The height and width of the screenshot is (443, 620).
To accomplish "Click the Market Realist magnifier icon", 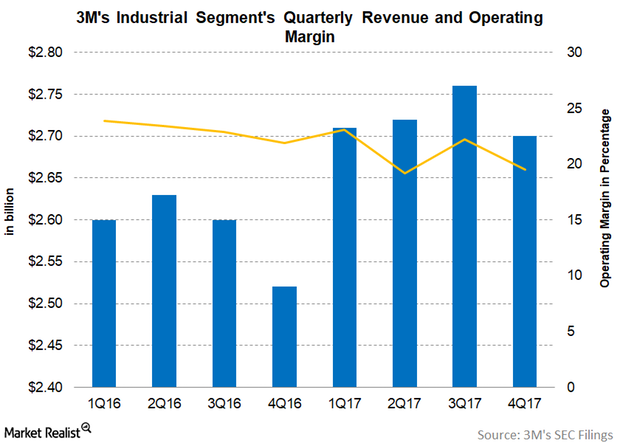I will 86,428.
